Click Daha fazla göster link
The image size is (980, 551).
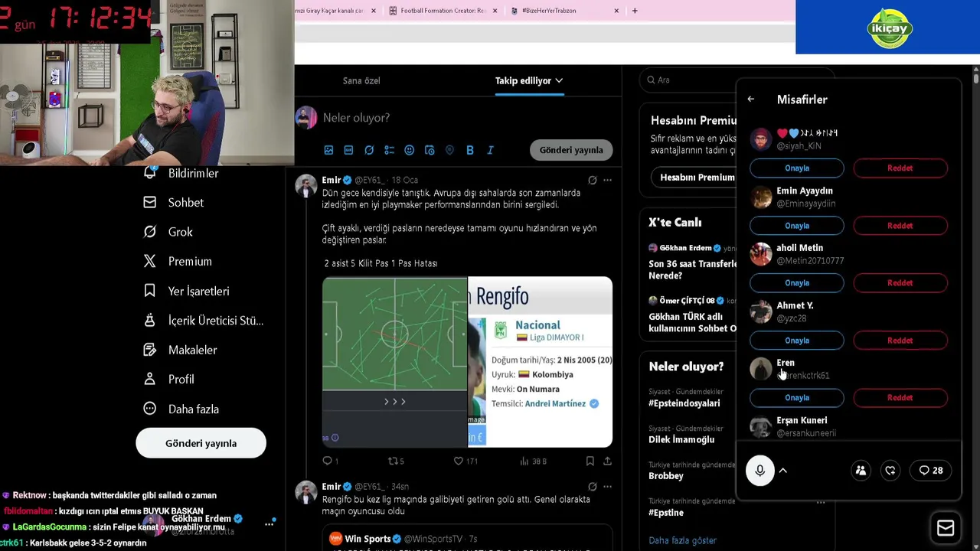pyautogui.click(x=682, y=540)
